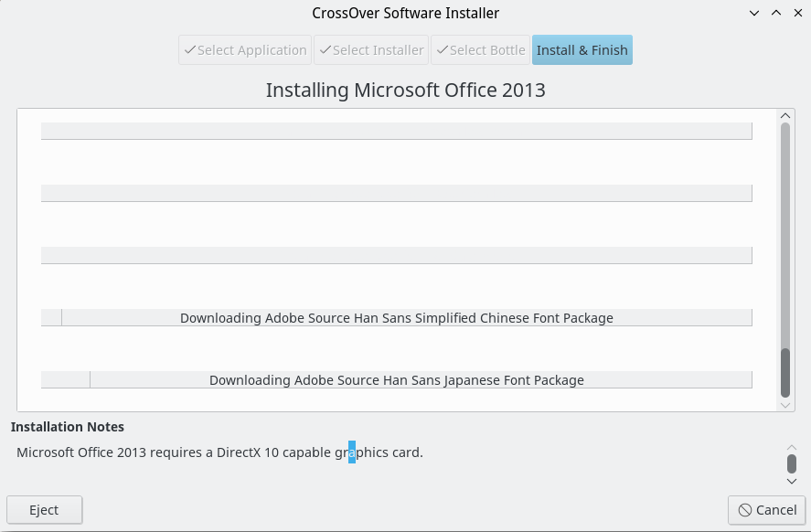Click the first empty progress bar at the top

tap(397, 131)
